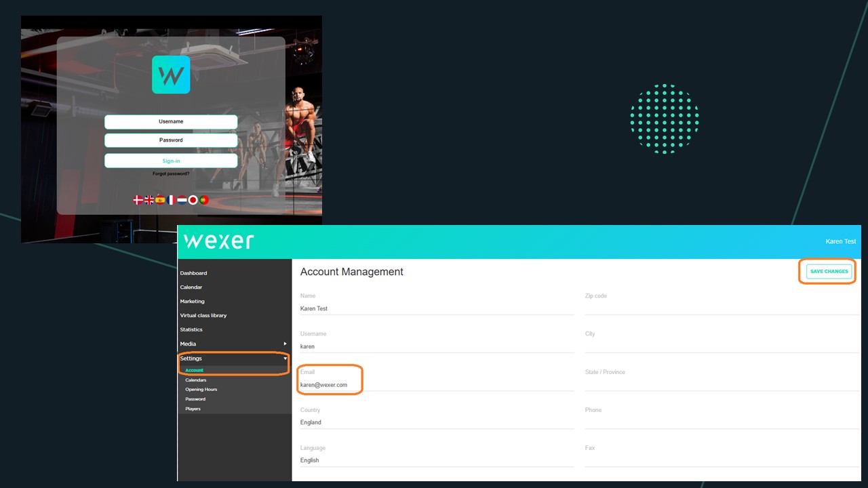Viewport: 868px width, 488px height.
Task: Select the Spanish flag language icon
Action: coord(160,200)
